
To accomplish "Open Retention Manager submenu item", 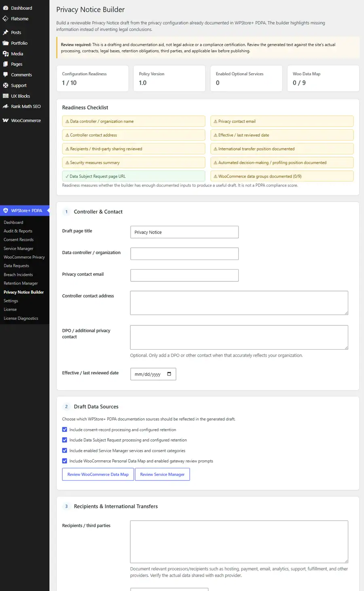I will click(21, 283).
